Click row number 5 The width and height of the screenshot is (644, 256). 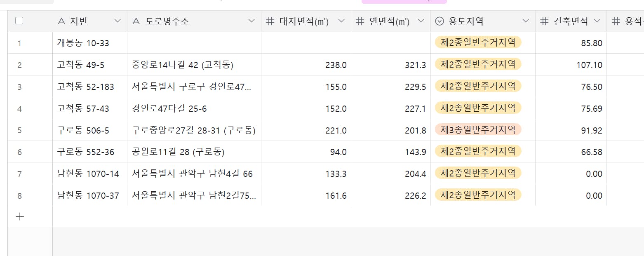(x=19, y=130)
